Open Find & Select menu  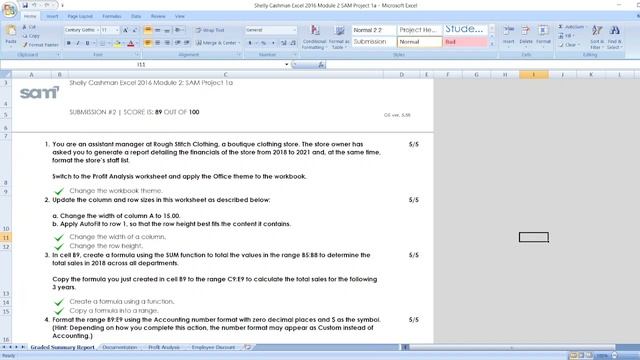[615, 37]
